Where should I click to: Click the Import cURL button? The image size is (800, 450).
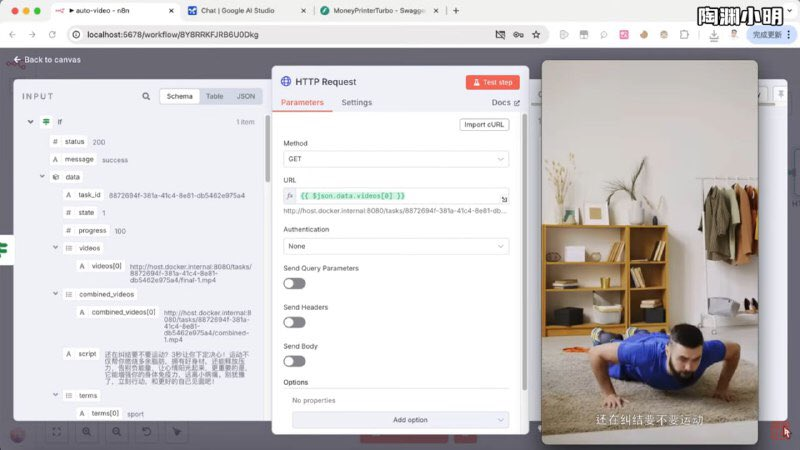click(484, 125)
